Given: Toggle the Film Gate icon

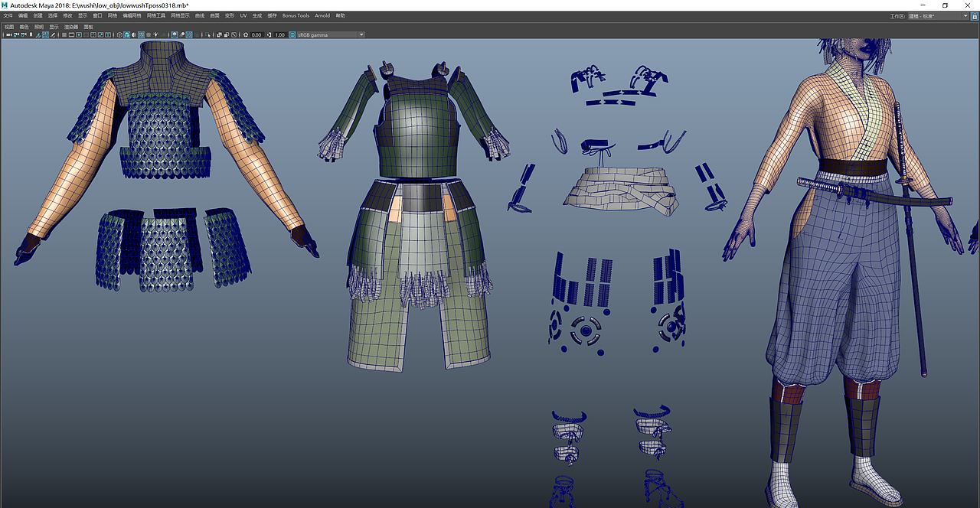Looking at the screenshot, I should point(71,34).
